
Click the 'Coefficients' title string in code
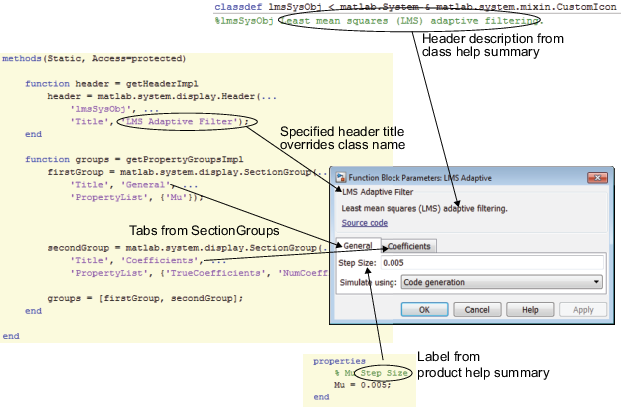[159, 261]
